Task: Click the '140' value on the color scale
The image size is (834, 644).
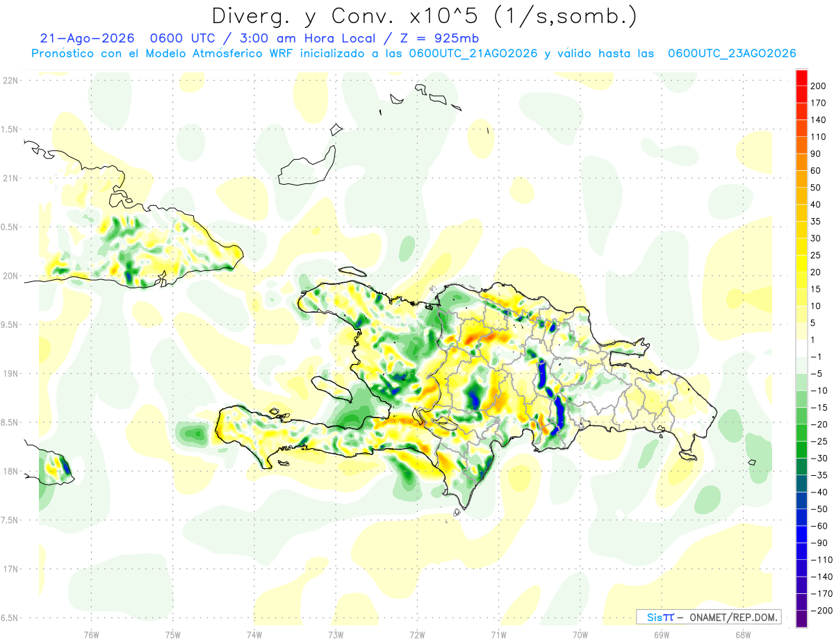Action: point(818,119)
